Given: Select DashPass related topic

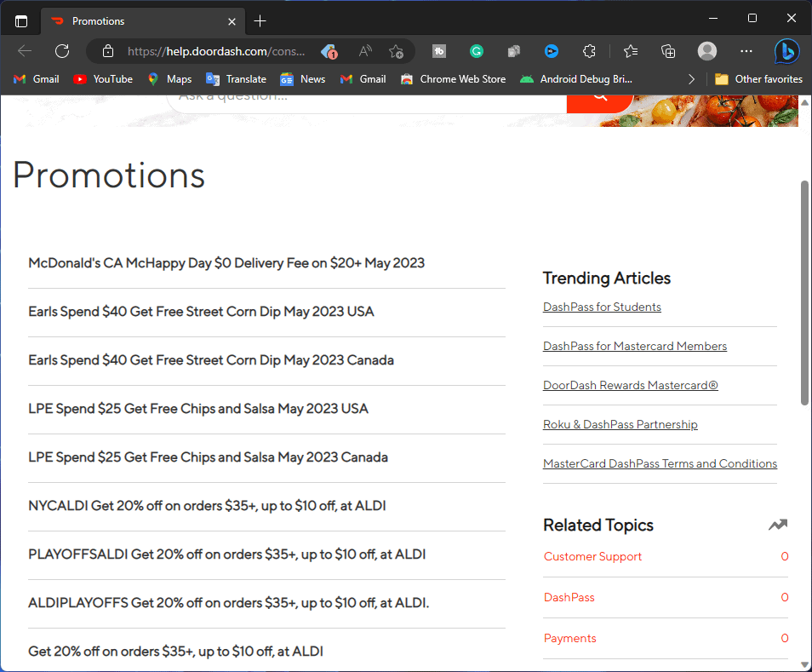Looking at the screenshot, I should click(569, 597).
